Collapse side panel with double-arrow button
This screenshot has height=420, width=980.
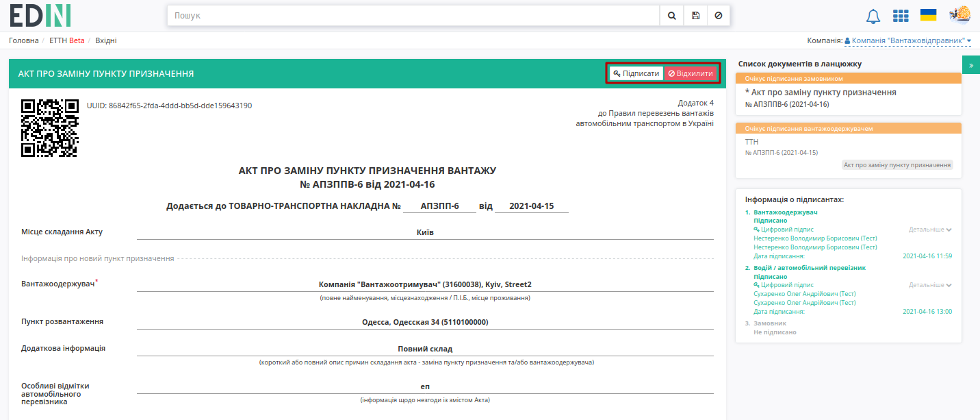[971, 64]
